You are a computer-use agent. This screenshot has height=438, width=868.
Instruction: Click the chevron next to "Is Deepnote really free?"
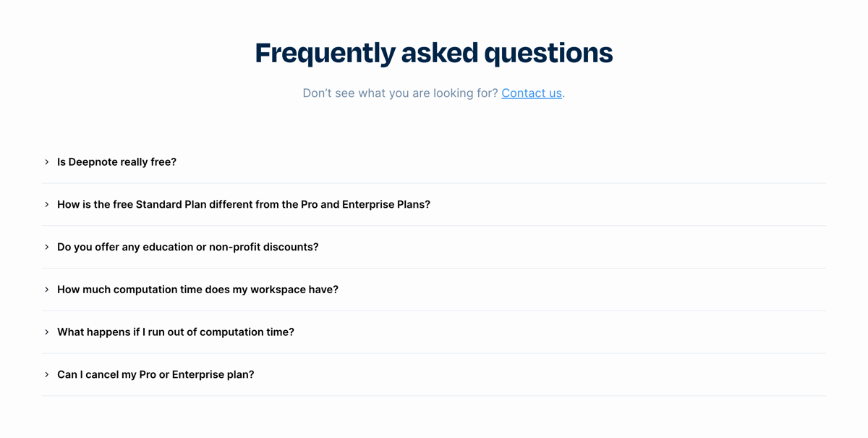tap(46, 161)
